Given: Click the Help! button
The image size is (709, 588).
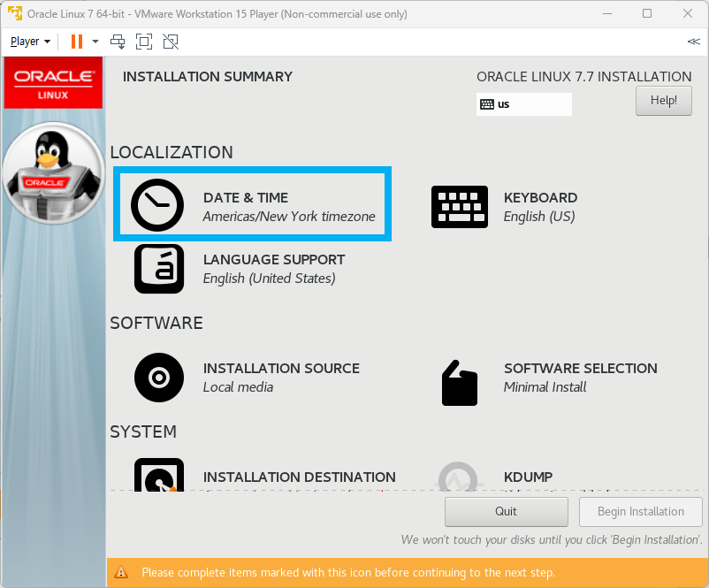Looking at the screenshot, I should pyautogui.click(x=664, y=101).
